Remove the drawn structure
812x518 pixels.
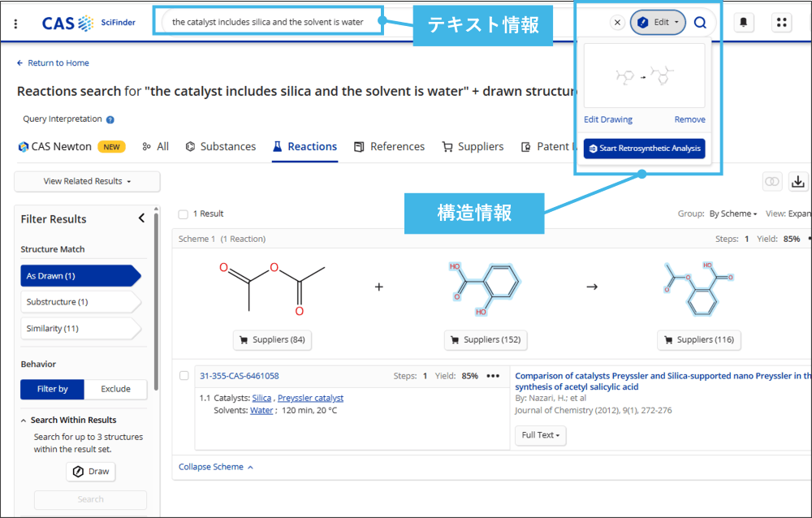click(689, 119)
